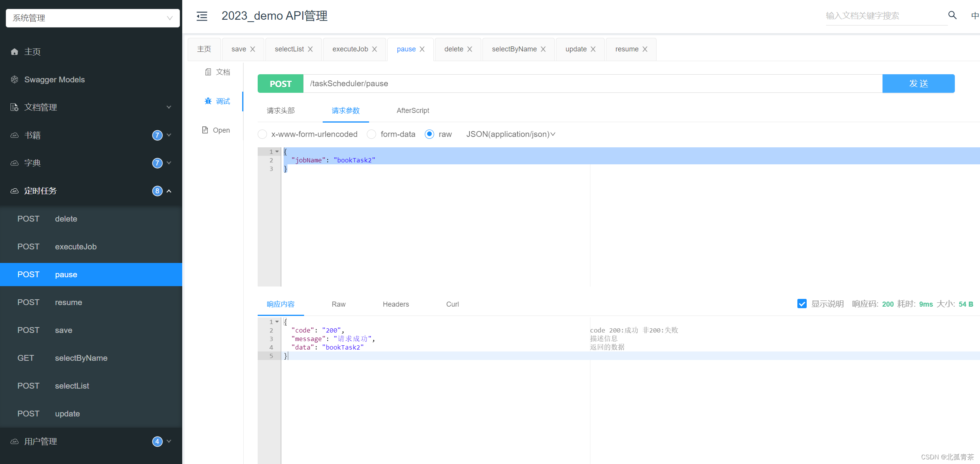Close the executeJob tab with X
The height and width of the screenshot is (464, 980).
pos(375,49)
